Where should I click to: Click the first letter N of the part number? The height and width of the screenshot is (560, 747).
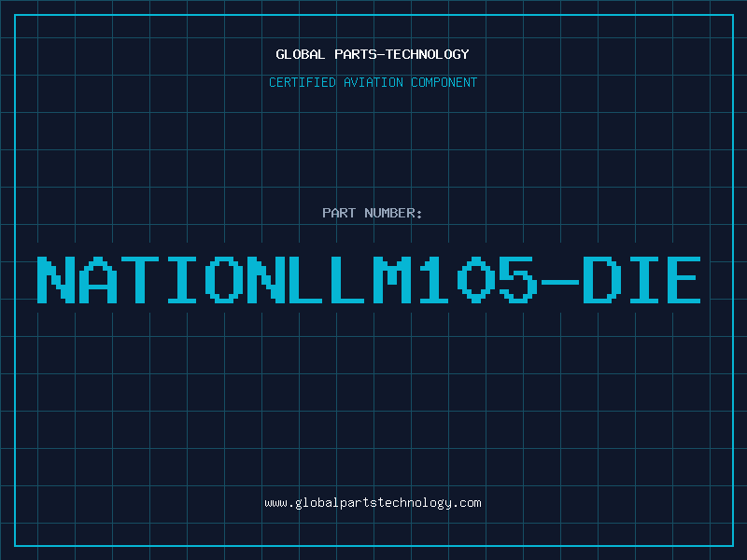pyautogui.click(x=56, y=280)
